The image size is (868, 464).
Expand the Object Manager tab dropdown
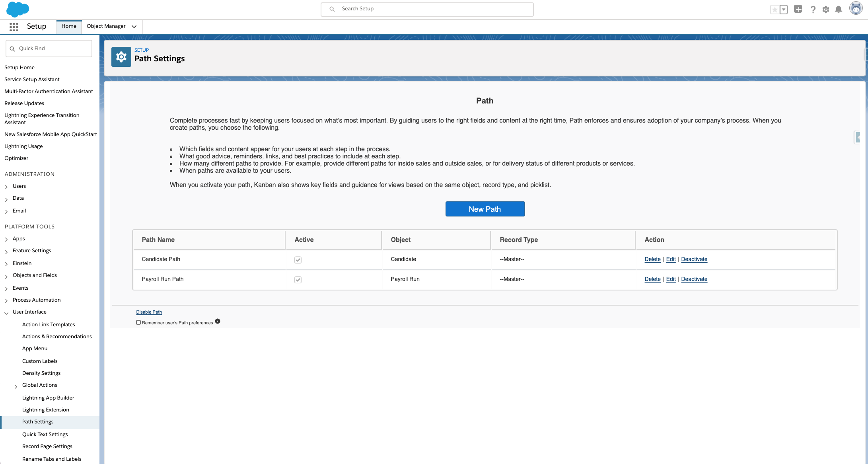click(134, 27)
